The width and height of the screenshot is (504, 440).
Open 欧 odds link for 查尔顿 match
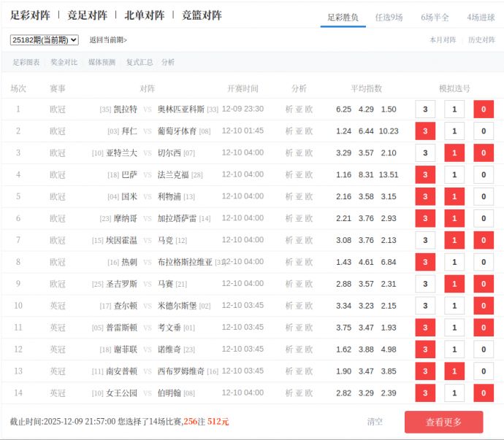click(309, 306)
